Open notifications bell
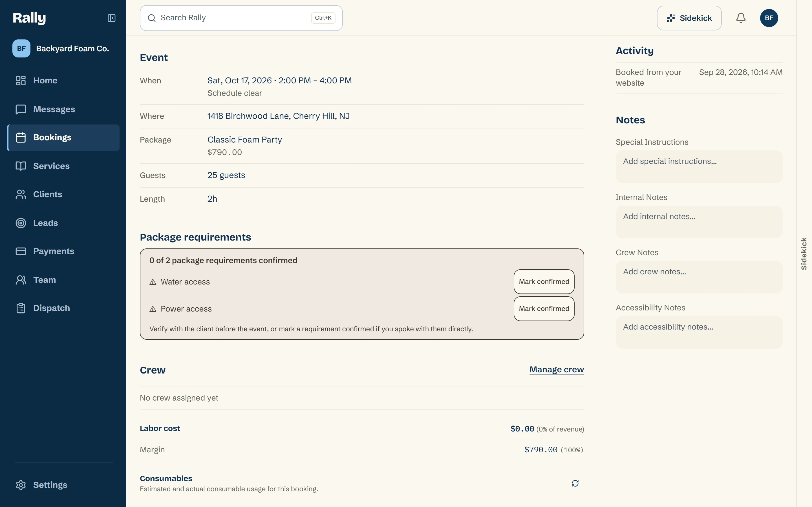Screen dimensions: 812x507 coord(741,18)
